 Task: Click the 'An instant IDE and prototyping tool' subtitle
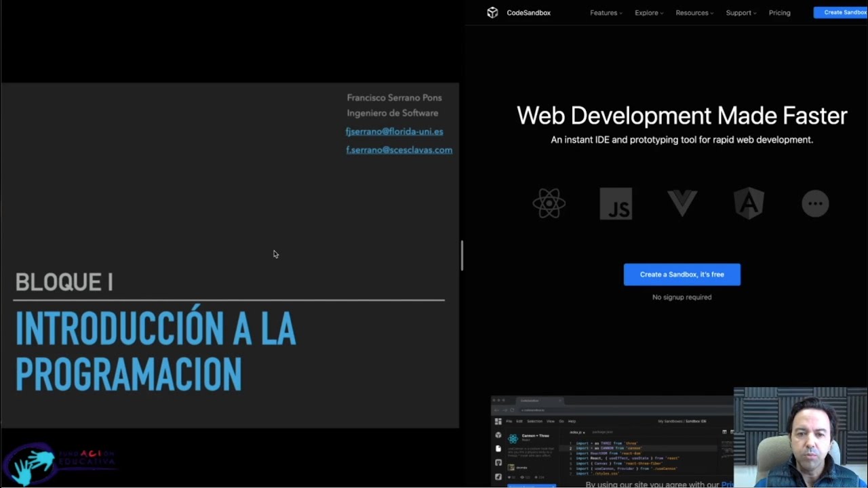tap(682, 140)
